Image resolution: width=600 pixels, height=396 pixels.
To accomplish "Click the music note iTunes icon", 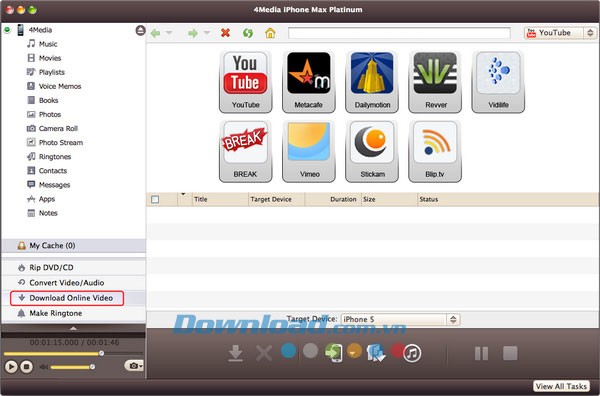I will point(412,353).
